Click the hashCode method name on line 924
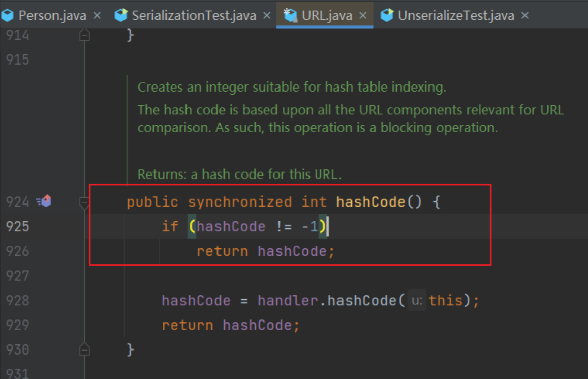 pos(370,202)
